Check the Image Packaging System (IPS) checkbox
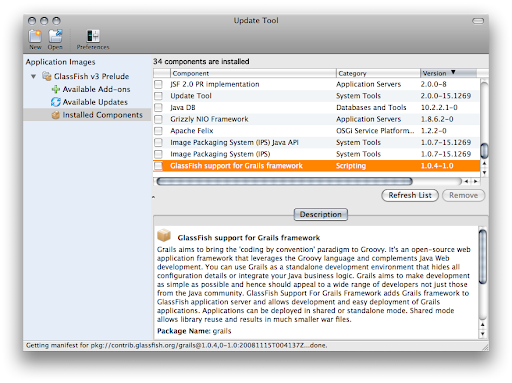Screen dimensions: 512x383 (x=158, y=154)
